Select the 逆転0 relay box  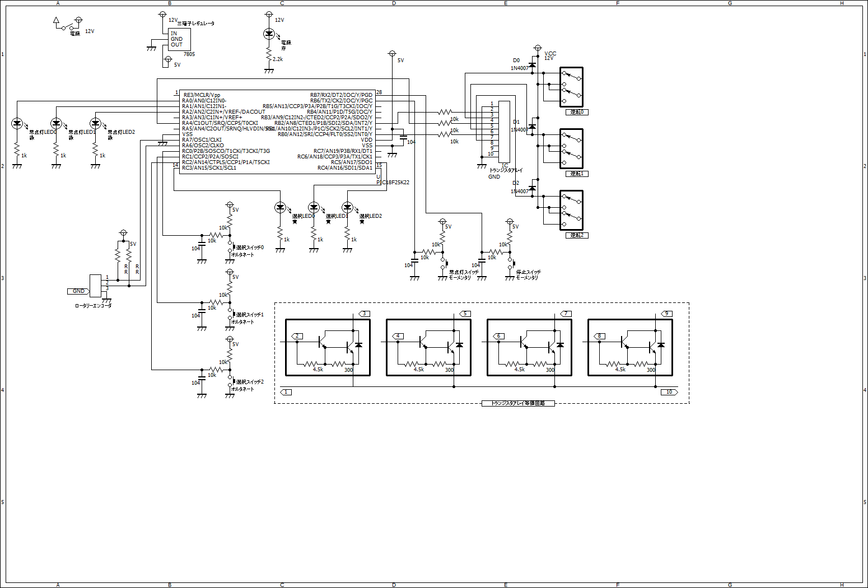(x=571, y=87)
